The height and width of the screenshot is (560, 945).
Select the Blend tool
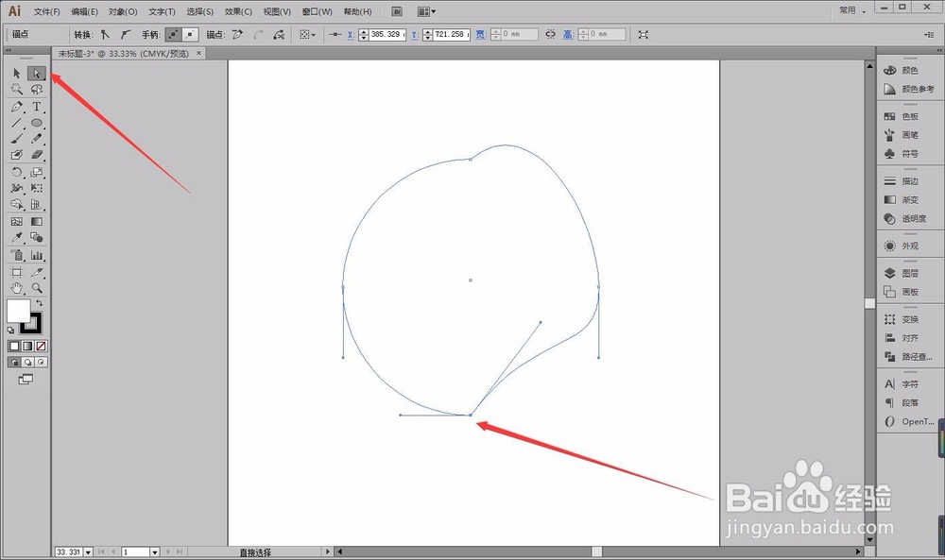click(36, 237)
